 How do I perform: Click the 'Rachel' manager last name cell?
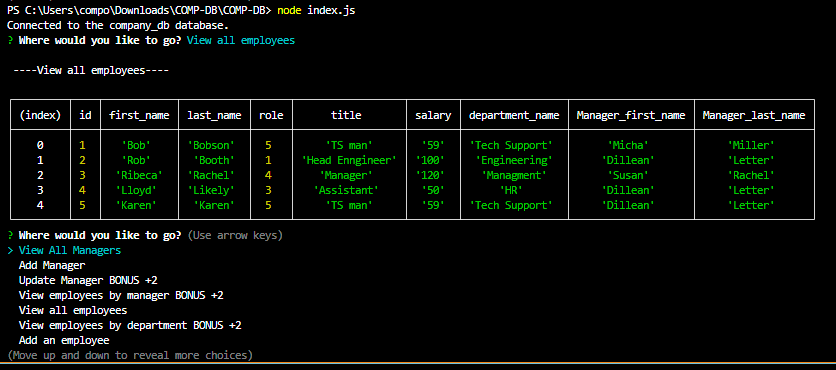[751, 175]
